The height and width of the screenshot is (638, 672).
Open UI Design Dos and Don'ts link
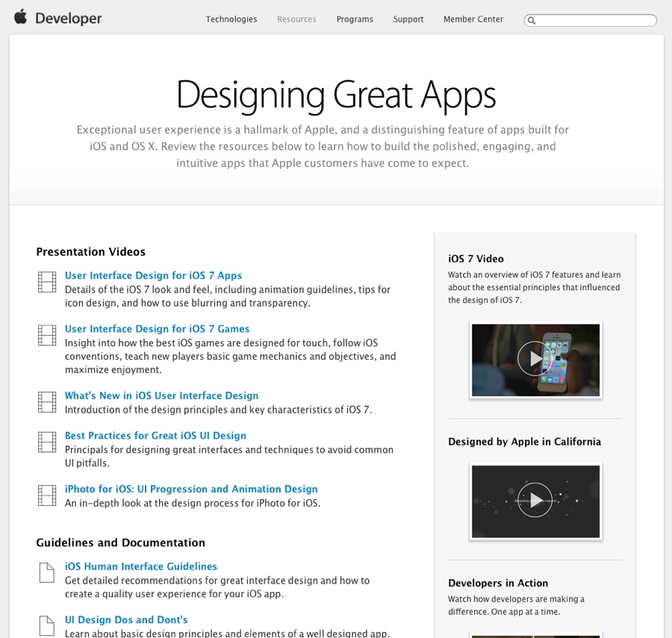[126, 619]
